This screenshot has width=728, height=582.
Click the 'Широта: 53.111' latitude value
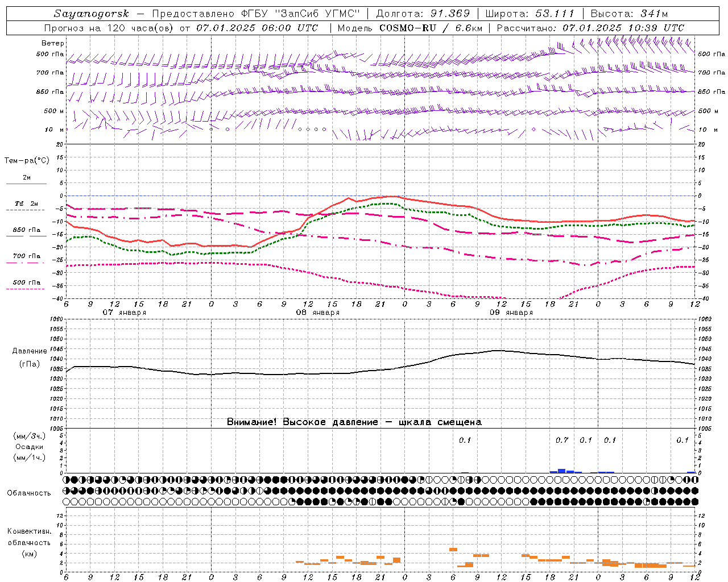click(x=530, y=14)
